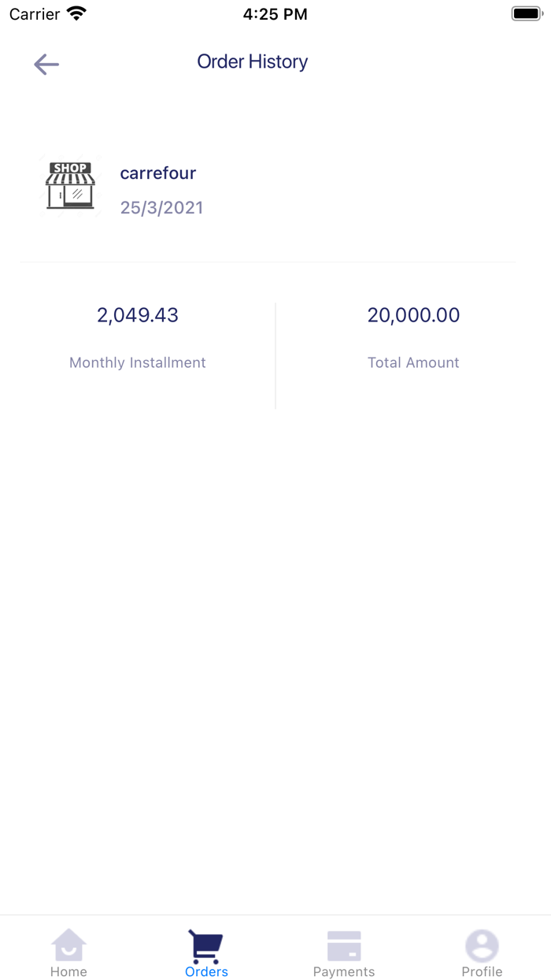Select the Profile tab label

tap(482, 971)
